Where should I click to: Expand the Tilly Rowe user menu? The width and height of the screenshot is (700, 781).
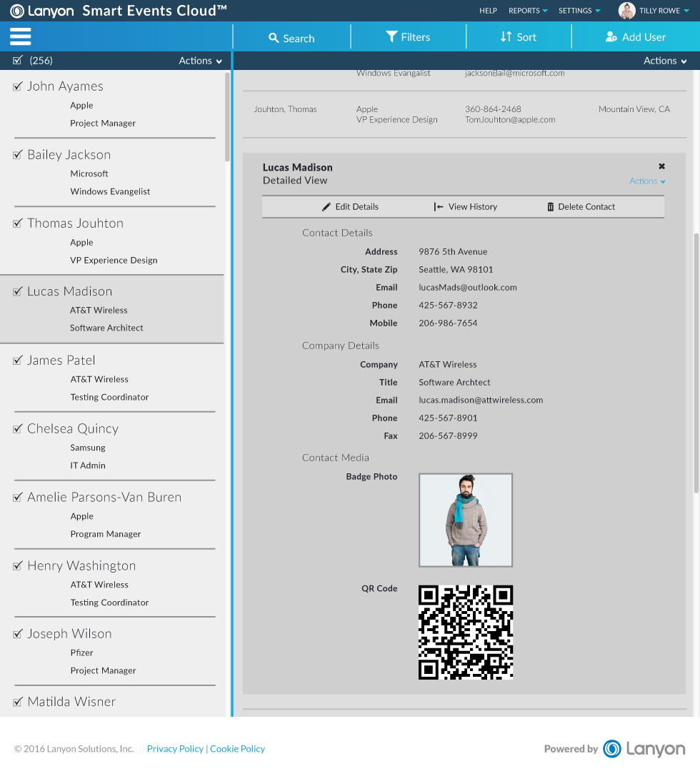click(664, 11)
